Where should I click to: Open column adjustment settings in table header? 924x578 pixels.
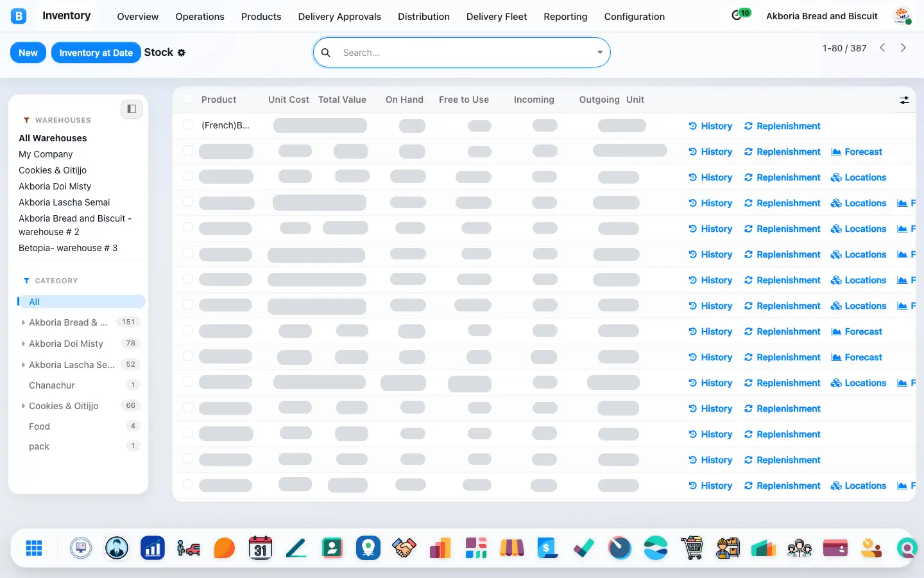click(904, 100)
